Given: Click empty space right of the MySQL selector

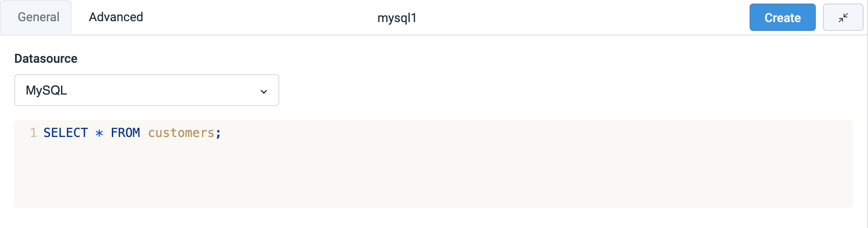Looking at the screenshot, I should coord(530,90).
